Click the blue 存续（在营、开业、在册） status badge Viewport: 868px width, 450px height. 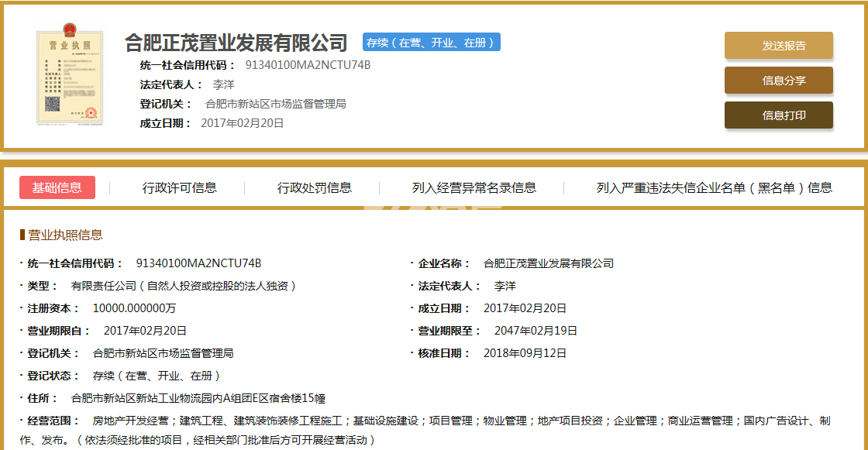pyautogui.click(x=431, y=43)
